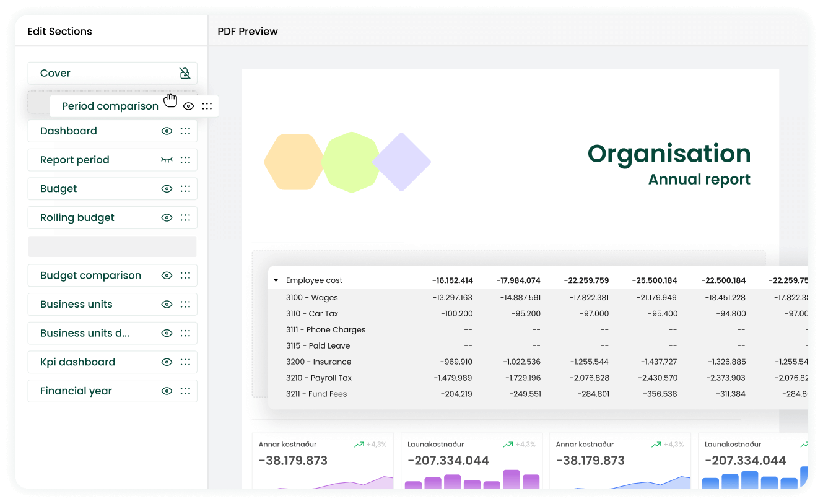Toggle visibility of Budget comparison section
823x504 pixels.
[x=167, y=276]
